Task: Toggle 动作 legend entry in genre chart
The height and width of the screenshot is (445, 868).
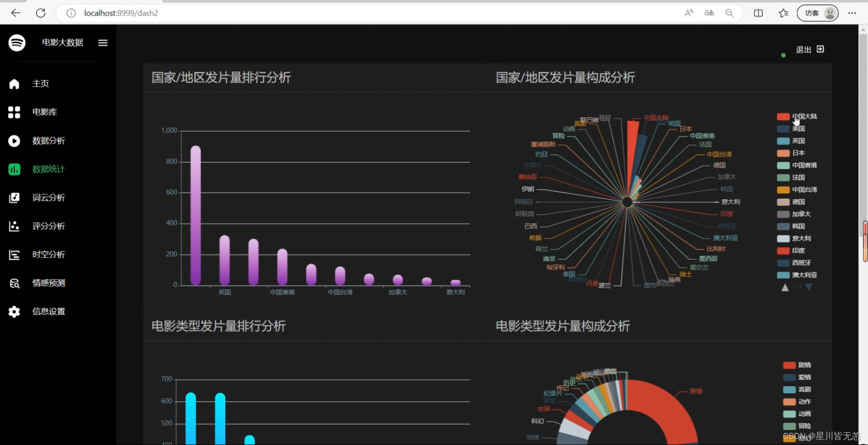Action: click(797, 402)
